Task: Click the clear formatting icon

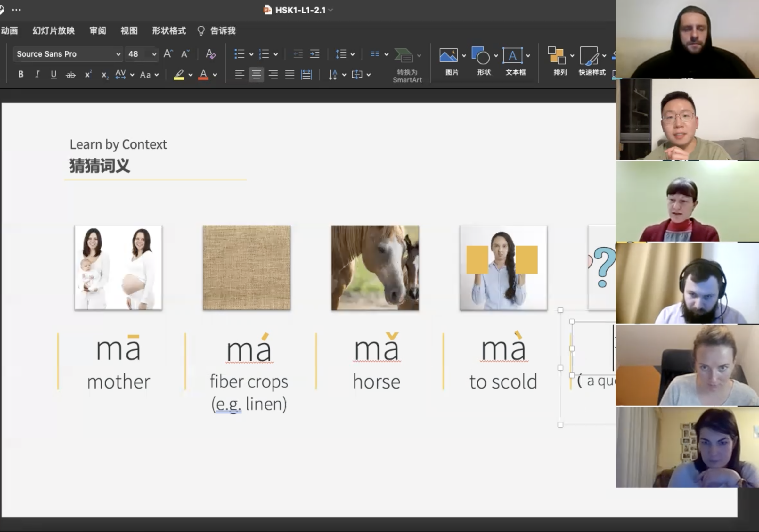Action: 211,54
